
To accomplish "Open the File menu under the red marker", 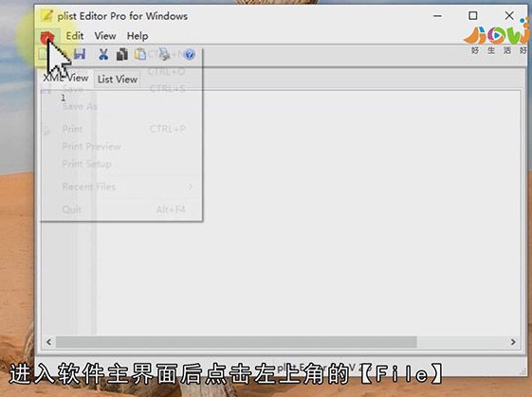I will click(x=47, y=36).
